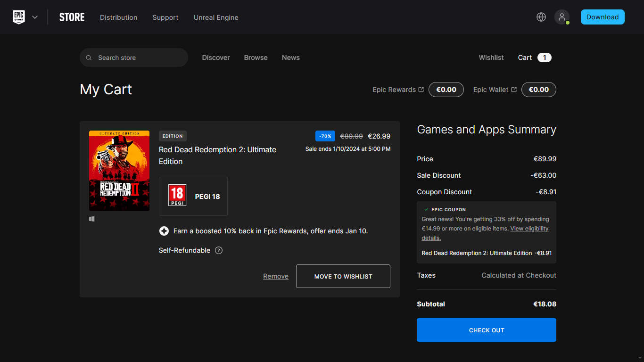Open the user account profile icon
The width and height of the screenshot is (644, 362).
561,17
